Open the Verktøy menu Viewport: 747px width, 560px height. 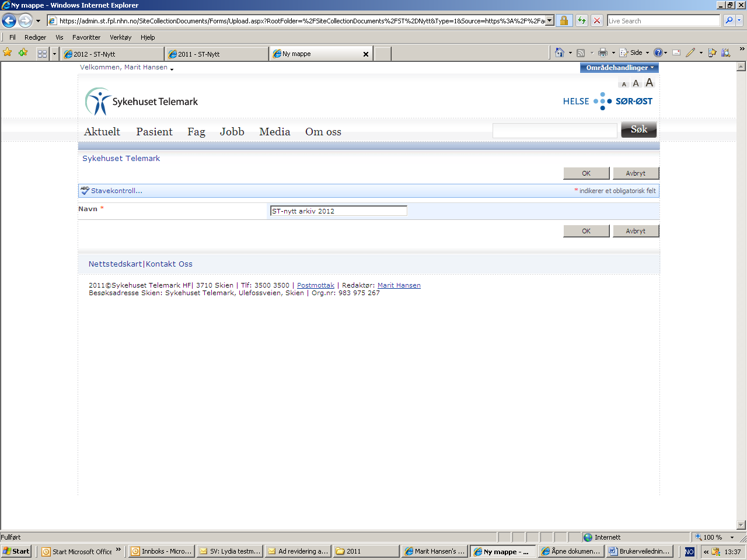point(120,37)
